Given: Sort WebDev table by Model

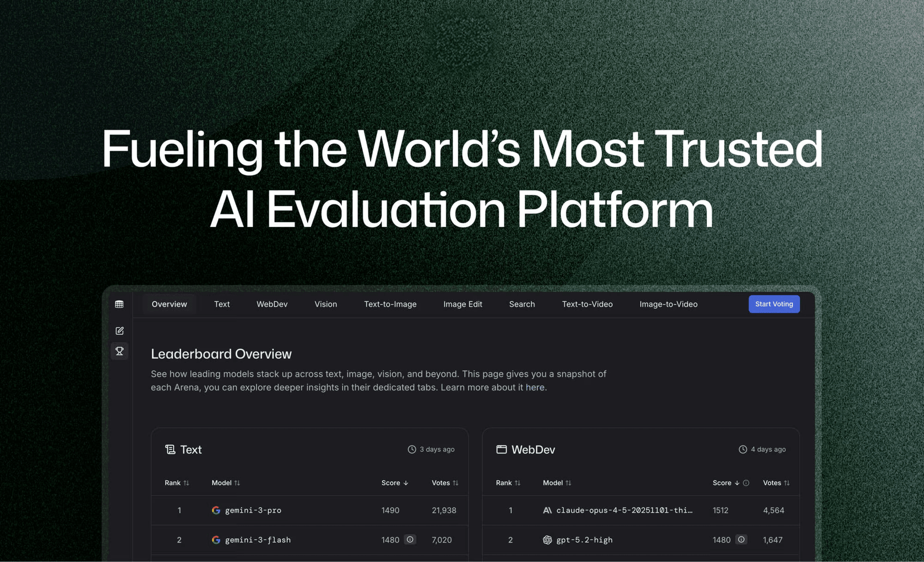Looking at the screenshot, I should 557,483.
